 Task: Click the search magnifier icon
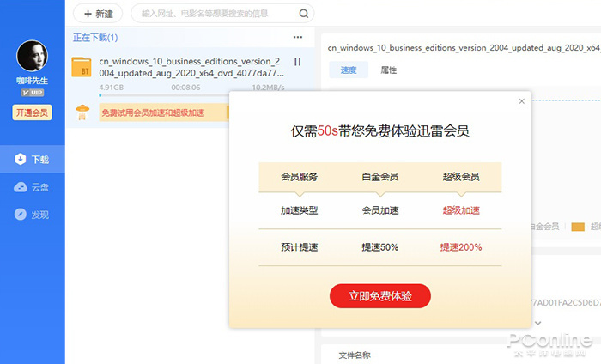(x=303, y=14)
